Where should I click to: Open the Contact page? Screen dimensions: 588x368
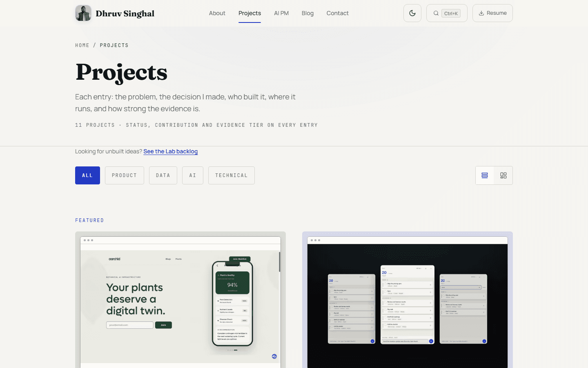[x=337, y=13]
